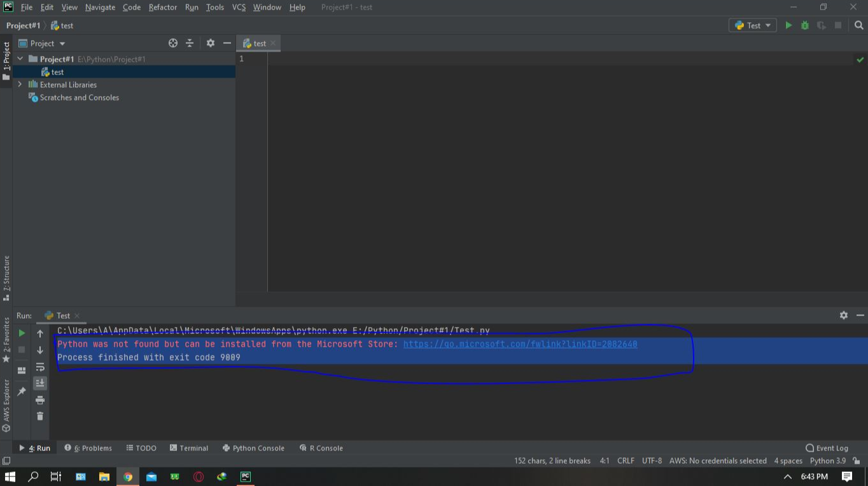Jump down the stack trace in Run panel
The image size is (868, 486).
40,350
